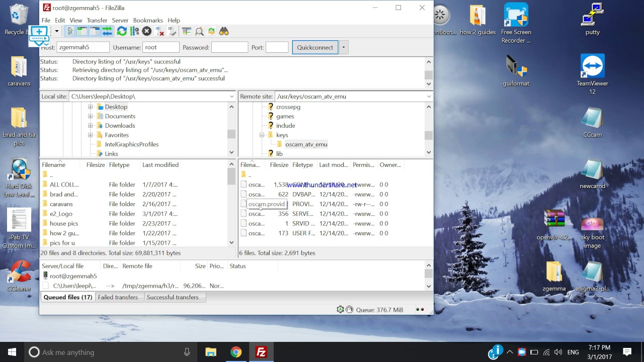This screenshot has height=362, width=644.
Task: Refresh file and folder lists
Action: (122, 31)
